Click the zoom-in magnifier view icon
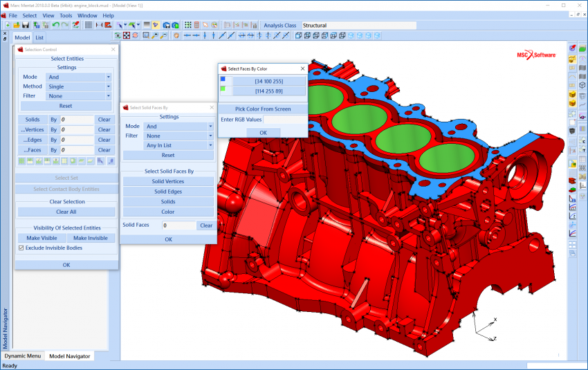 (x=154, y=36)
